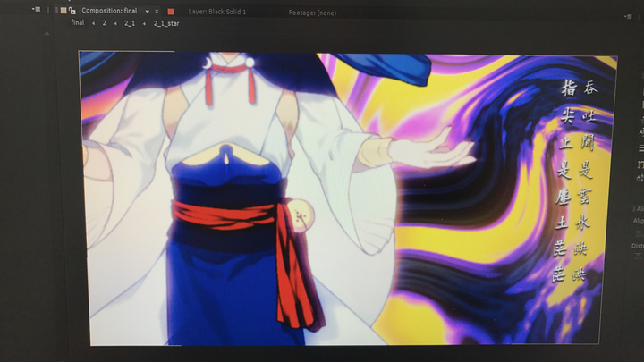Image resolution: width=644 pixels, height=362 pixels.
Task: Click the breadcrumb arrow between final and 2
Action: (94, 23)
